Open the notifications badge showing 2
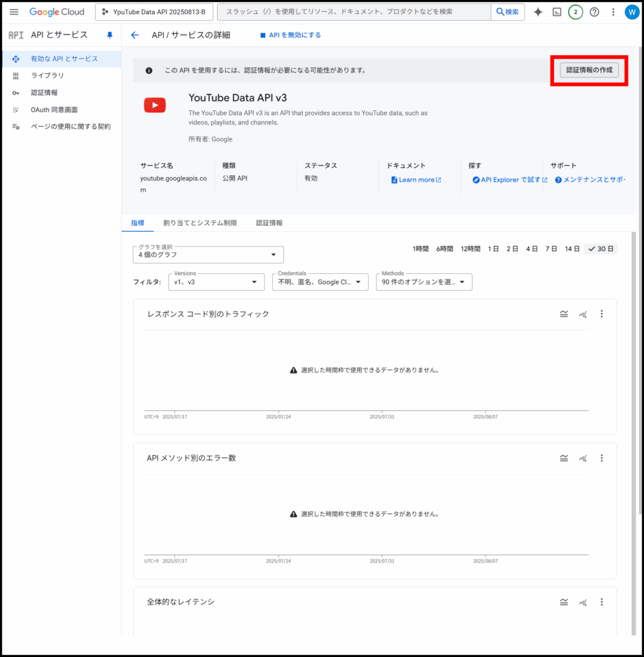This screenshot has width=644, height=657. 575,12
